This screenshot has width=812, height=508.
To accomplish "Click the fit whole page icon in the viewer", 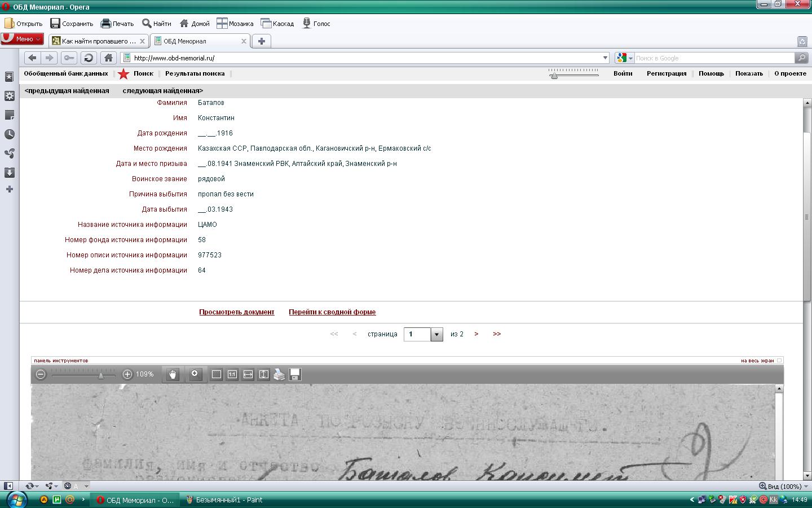I will coord(217,374).
